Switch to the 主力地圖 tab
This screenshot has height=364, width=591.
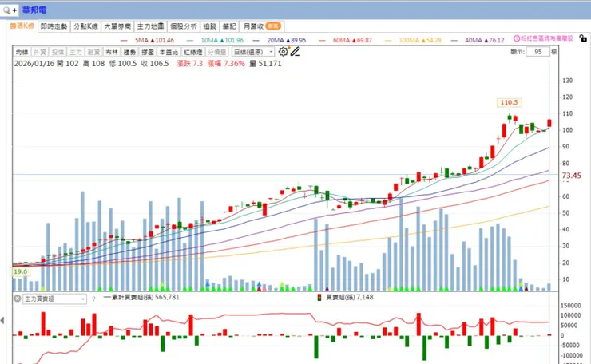click(150, 26)
